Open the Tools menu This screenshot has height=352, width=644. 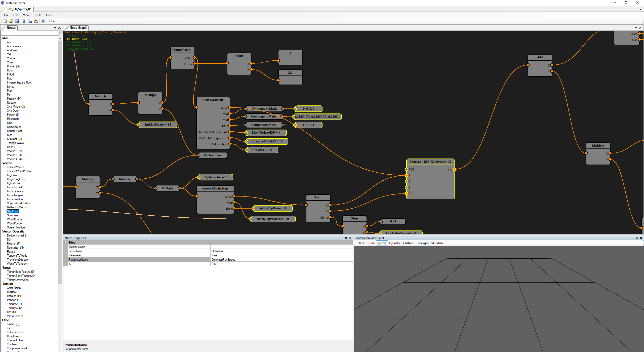click(x=38, y=15)
